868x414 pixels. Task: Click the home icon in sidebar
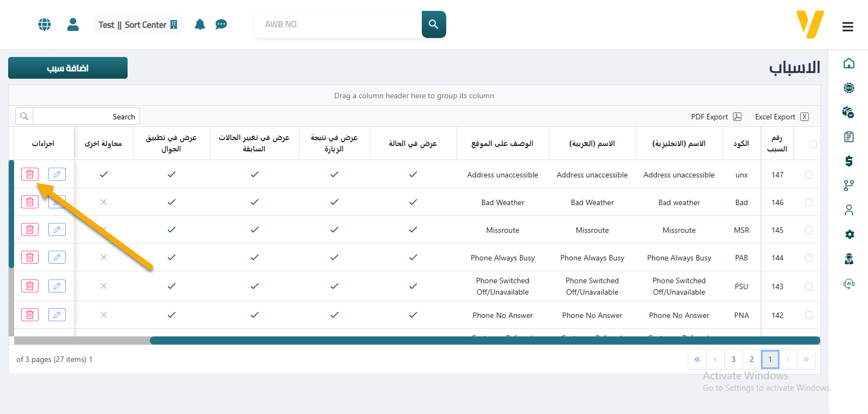pyautogui.click(x=849, y=63)
